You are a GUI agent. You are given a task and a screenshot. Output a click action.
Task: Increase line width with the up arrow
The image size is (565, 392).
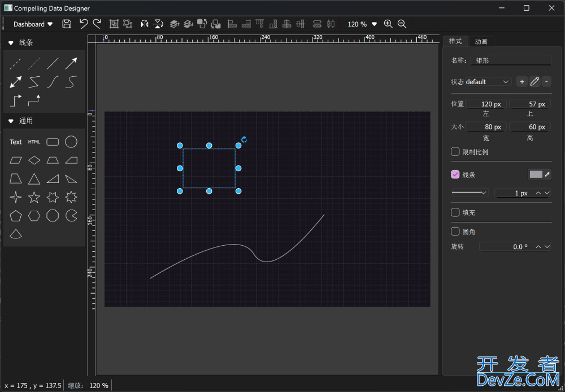click(538, 193)
